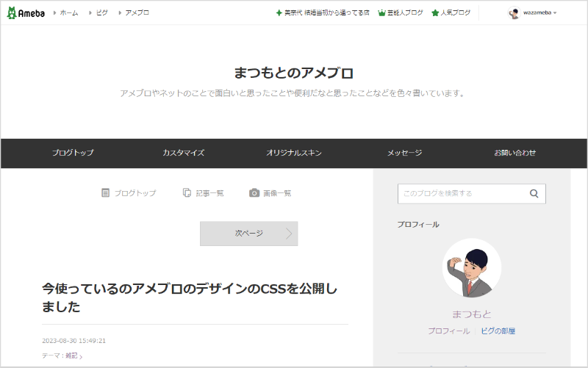This screenshot has height=368, width=588.
Task: Click the search magnifier icon
Action: point(534,194)
